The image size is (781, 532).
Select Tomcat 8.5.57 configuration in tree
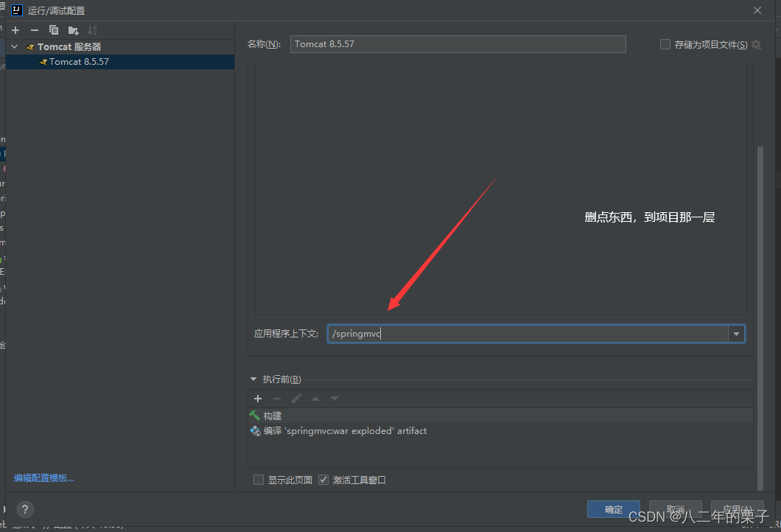click(x=119, y=62)
